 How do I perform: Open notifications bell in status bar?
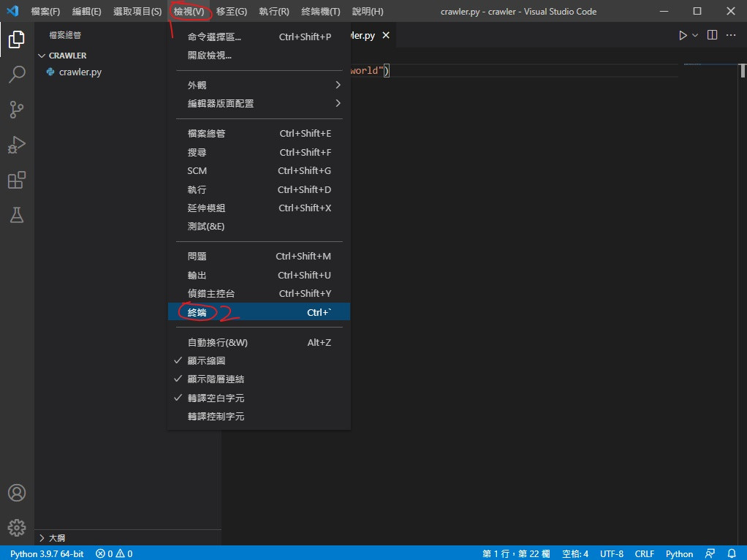pos(732,553)
